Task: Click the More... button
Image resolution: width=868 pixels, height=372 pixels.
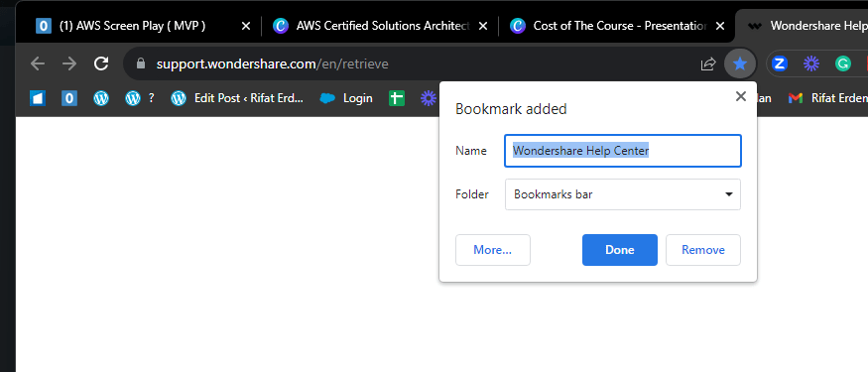Action: tap(493, 250)
